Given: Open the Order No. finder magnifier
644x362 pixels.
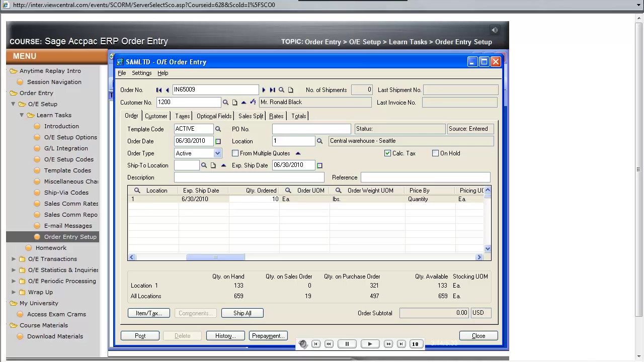Looking at the screenshot, I should tap(282, 90).
